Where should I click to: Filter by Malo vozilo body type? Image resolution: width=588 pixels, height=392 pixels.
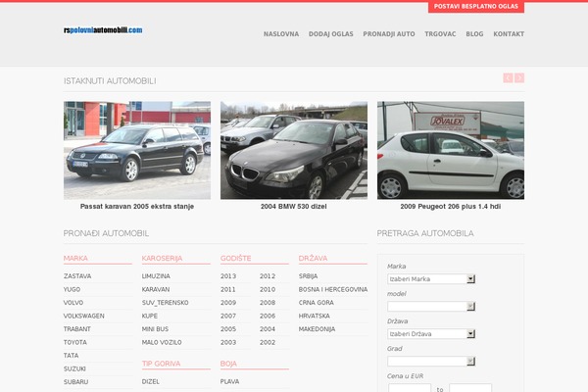pyautogui.click(x=162, y=342)
